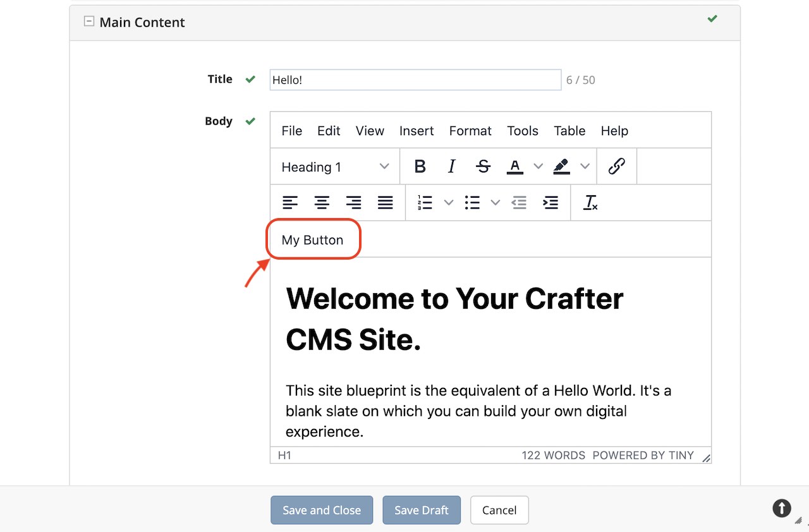Open the File menu

[x=291, y=131]
